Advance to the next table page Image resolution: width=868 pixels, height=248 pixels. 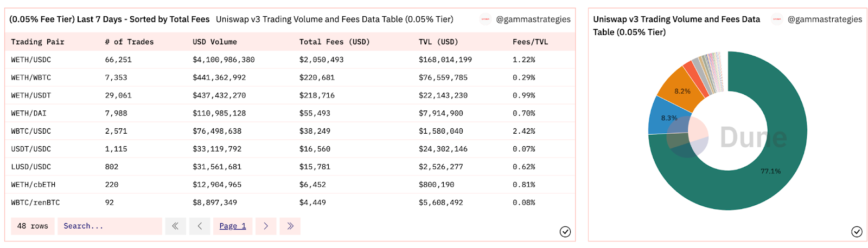(x=266, y=226)
